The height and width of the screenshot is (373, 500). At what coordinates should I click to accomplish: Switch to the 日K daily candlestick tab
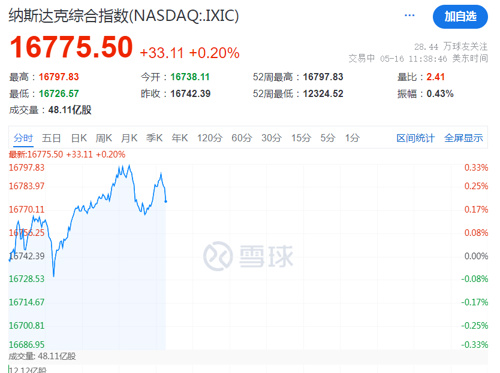[79, 138]
